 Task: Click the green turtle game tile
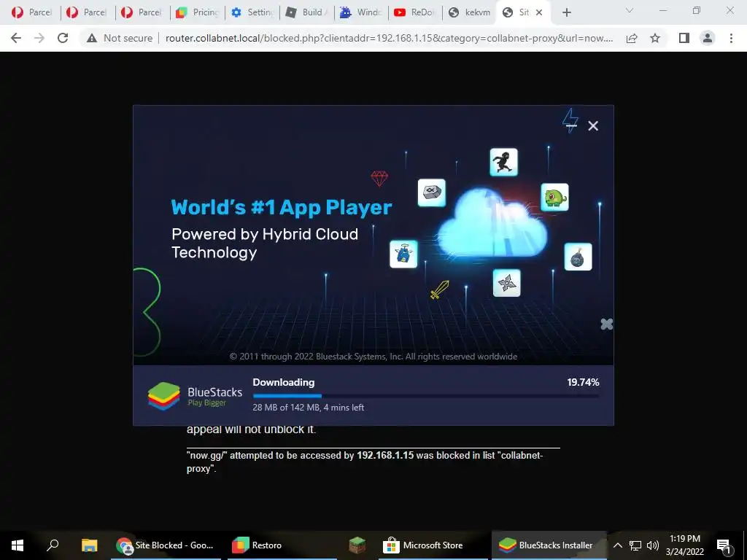click(554, 197)
